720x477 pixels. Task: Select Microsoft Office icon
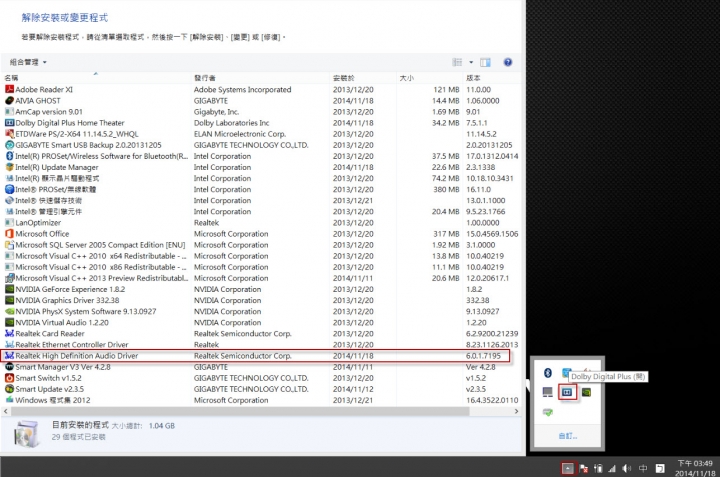tap(9, 234)
